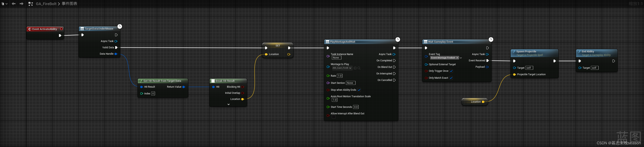Click End Ability's output exec pin
Screen dimensions: 644x147
[x=614, y=61]
